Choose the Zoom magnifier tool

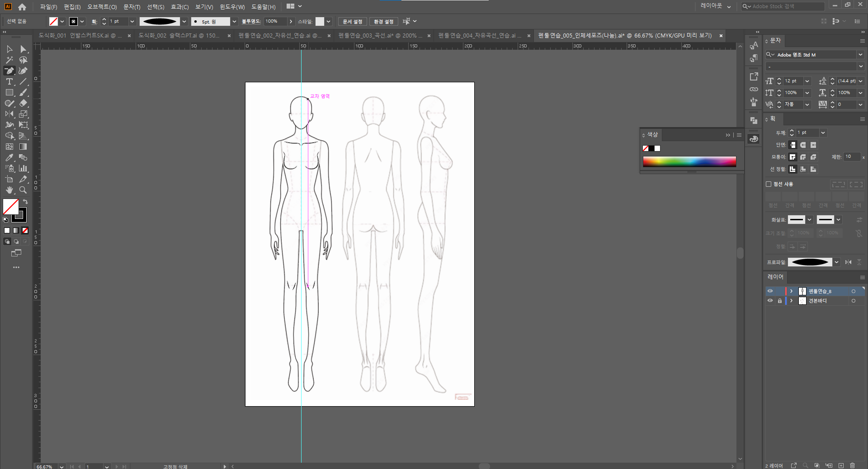23,190
